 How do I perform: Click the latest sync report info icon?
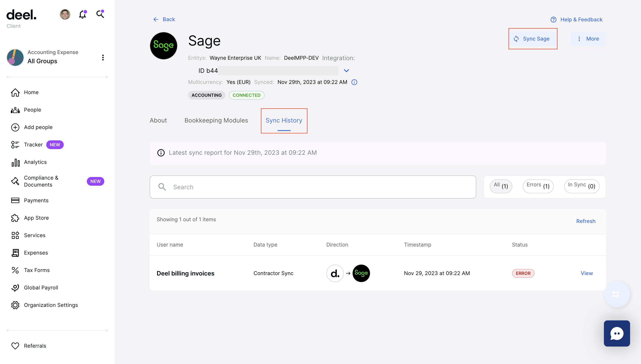161,153
